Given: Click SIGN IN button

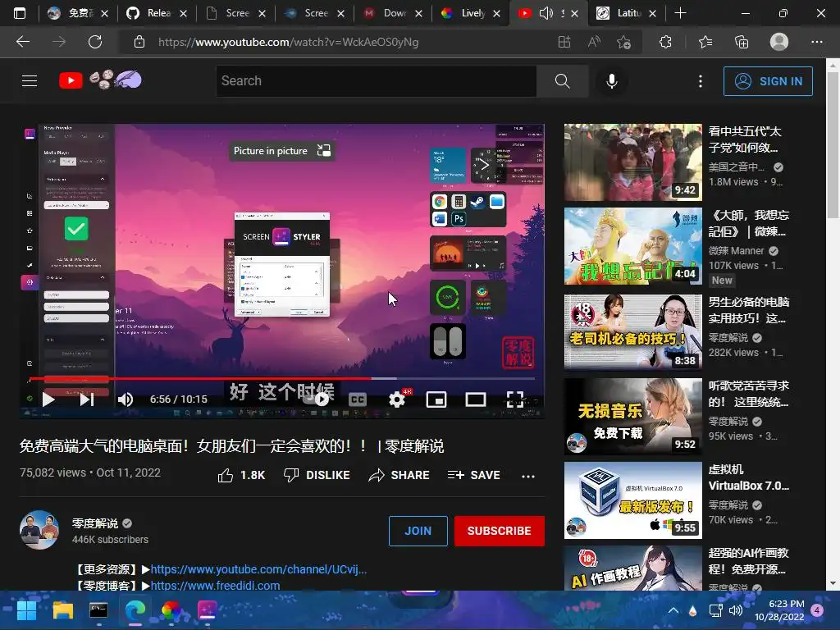Looking at the screenshot, I should (x=768, y=81).
